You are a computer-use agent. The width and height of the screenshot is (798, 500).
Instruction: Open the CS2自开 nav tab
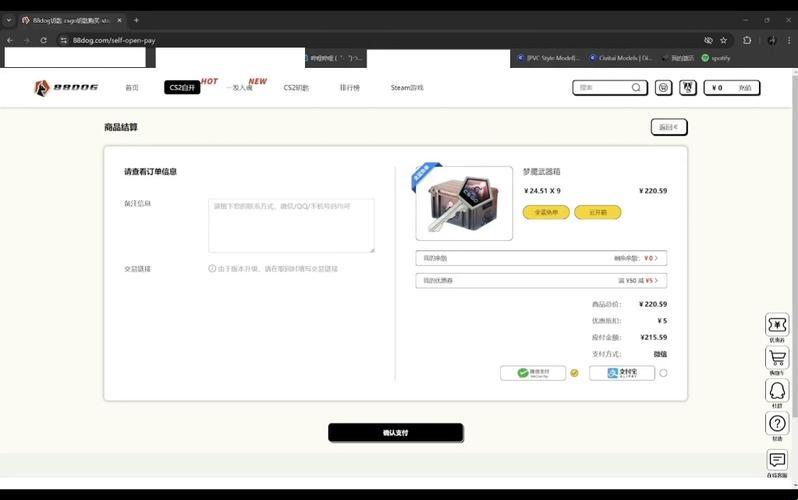point(182,88)
